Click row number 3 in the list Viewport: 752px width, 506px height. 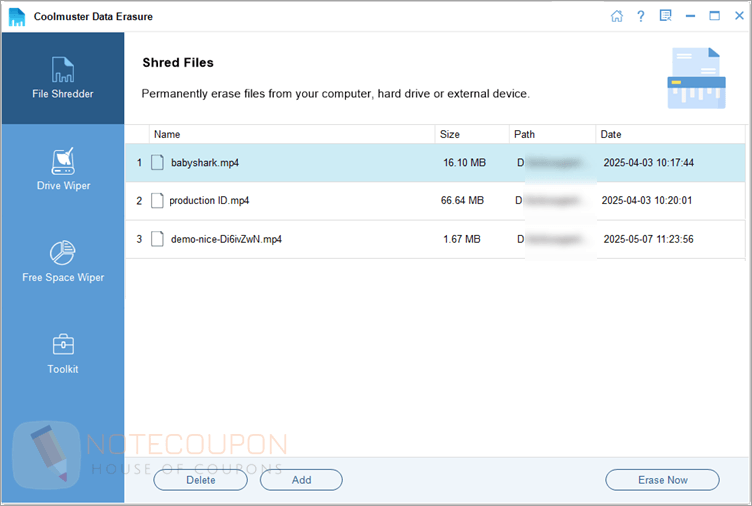(x=139, y=239)
